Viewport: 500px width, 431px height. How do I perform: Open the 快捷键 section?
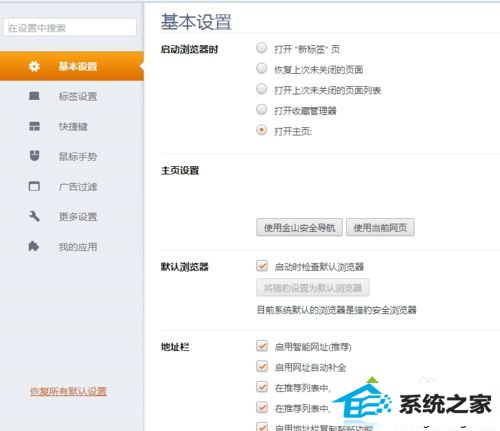click(72, 126)
